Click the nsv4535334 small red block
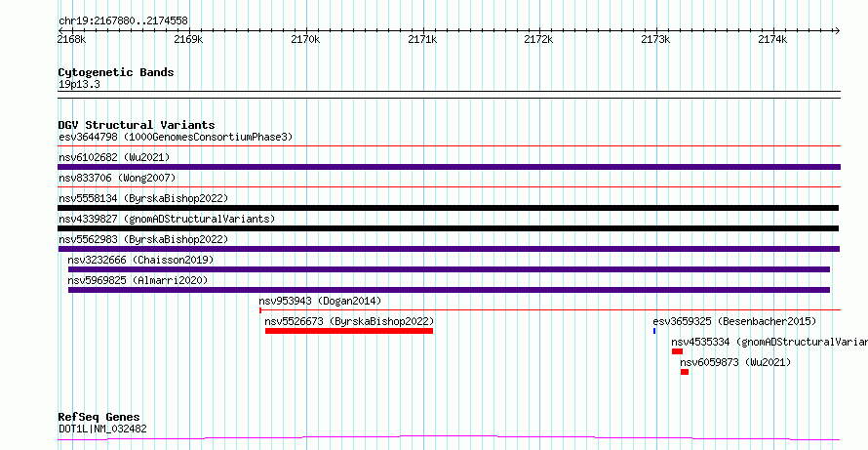The width and height of the screenshot is (868, 450). click(677, 351)
